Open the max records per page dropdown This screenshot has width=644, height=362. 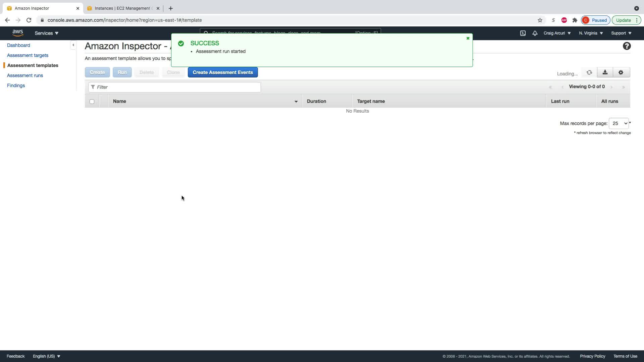619,123
